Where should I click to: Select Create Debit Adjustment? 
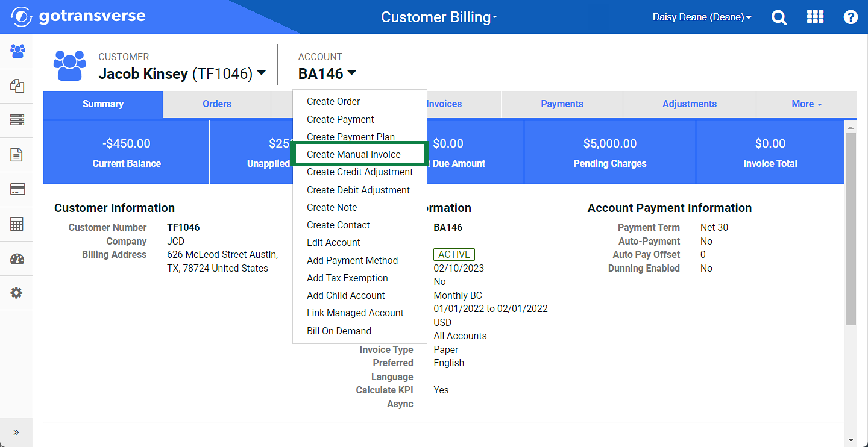pyautogui.click(x=359, y=190)
